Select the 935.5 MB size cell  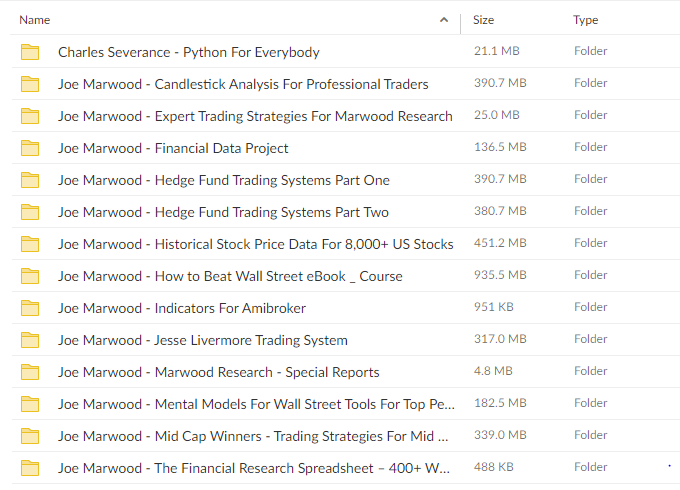coord(500,275)
